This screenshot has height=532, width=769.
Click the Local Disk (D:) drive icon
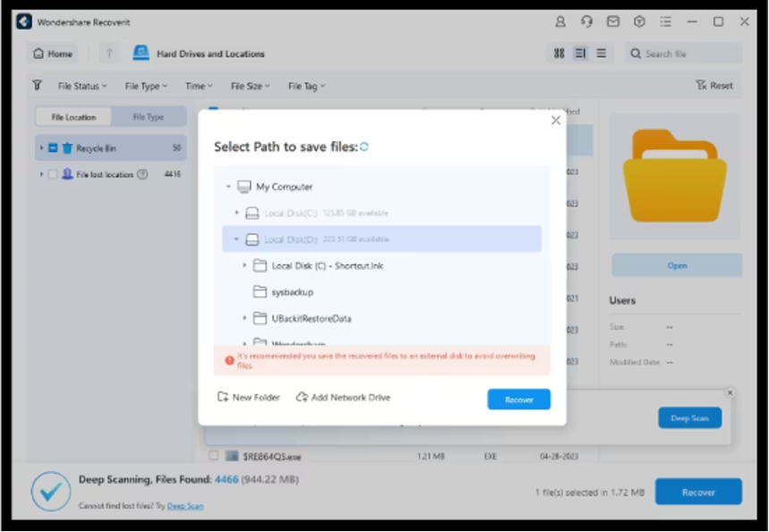tap(252, 240)
